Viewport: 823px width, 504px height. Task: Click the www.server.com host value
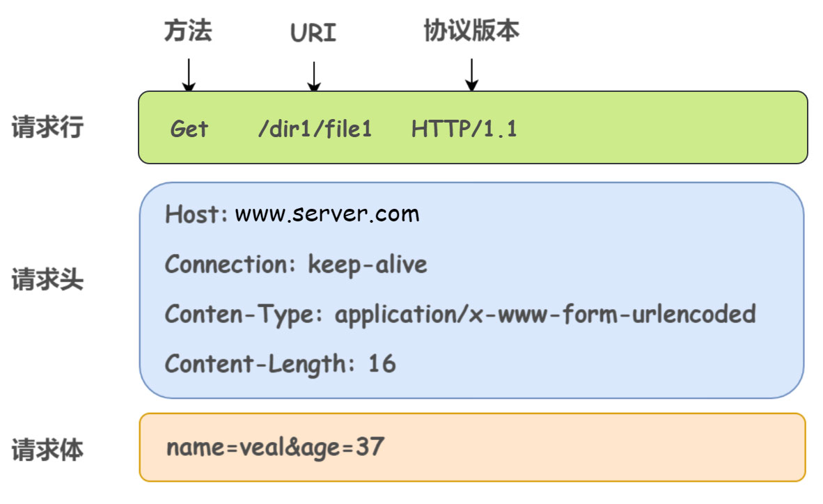(x=327, y=214)
